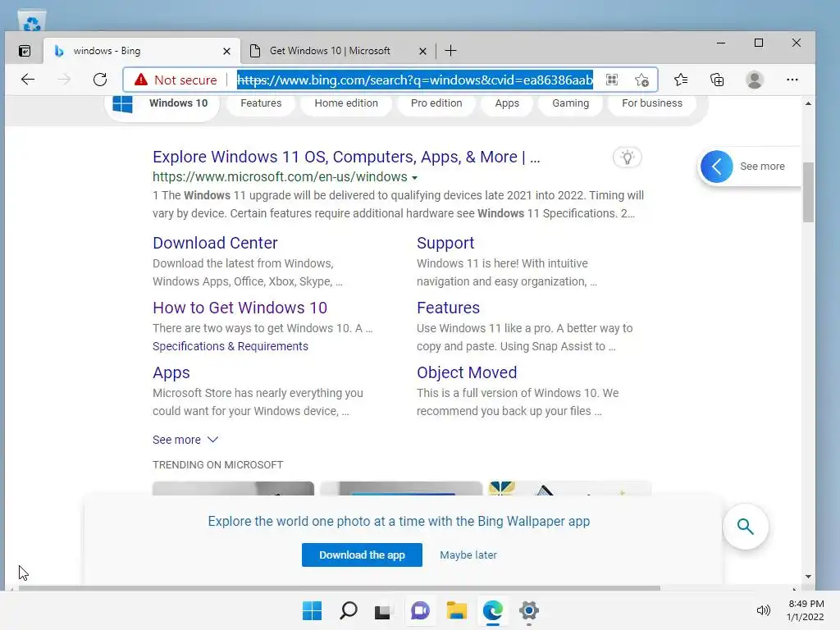The height and width of the screenshot is (630, 840).
Task: Expand See more under site links
Action: (185, 440)
